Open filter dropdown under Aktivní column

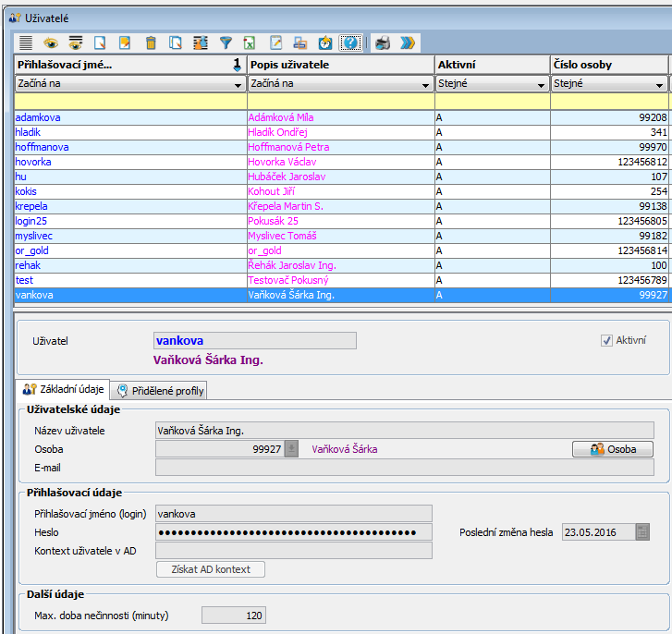click(541, 84)
